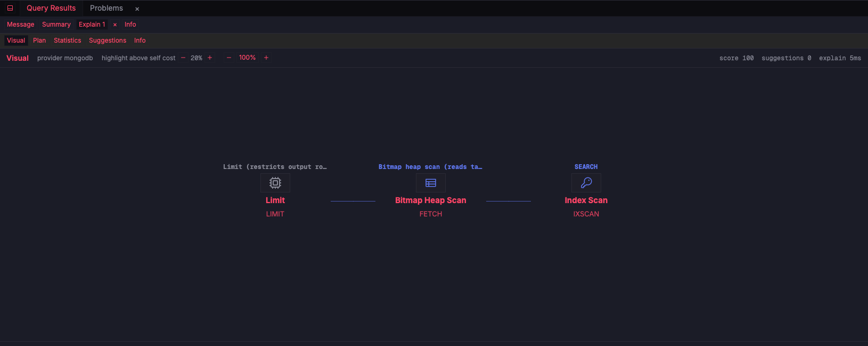Close the Explain 1 tab
The image size is (868, 346).
coord(115,25)
